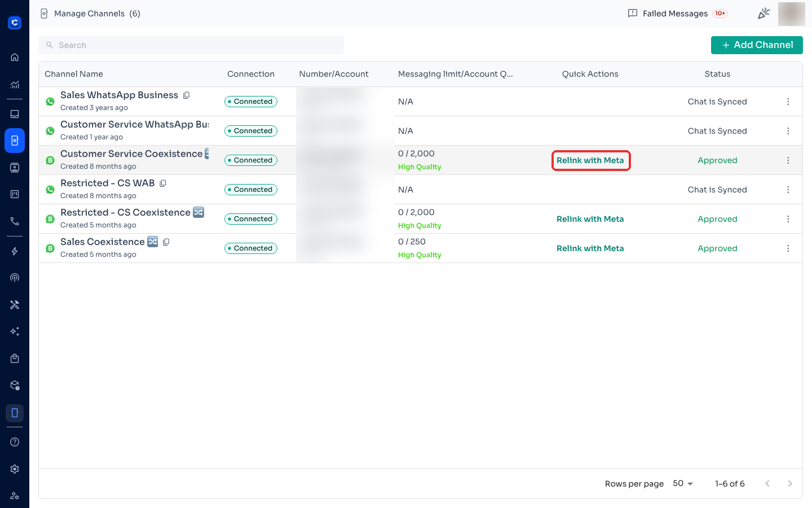Click the celebration party icon in header
Image resolution: width=812 pixels, height=508 pixels.
click(x=764, y=14)
